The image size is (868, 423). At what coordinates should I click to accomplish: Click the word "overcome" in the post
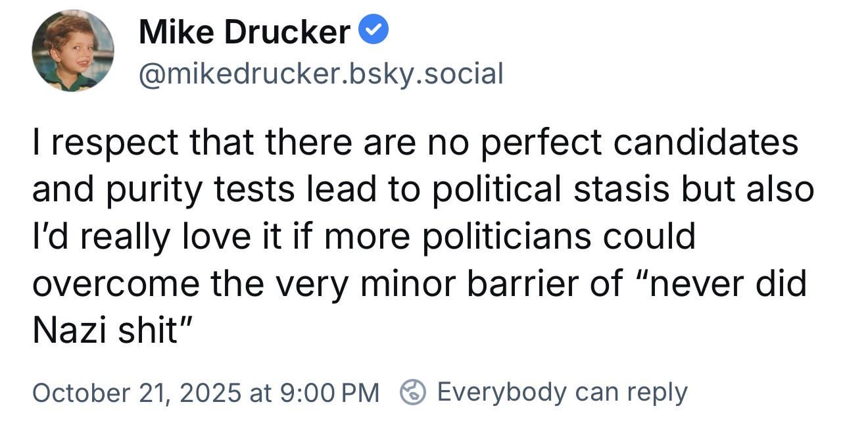[x=116, y=284]
